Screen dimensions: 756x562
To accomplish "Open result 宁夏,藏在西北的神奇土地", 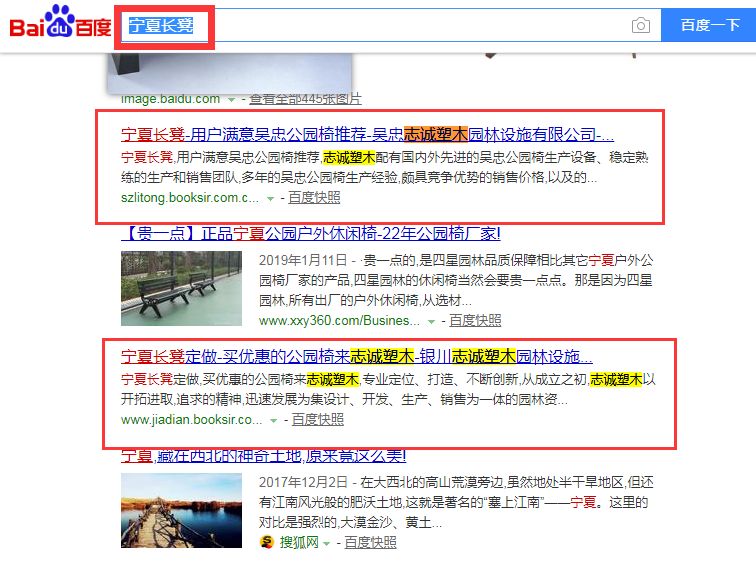I will 264,455.
